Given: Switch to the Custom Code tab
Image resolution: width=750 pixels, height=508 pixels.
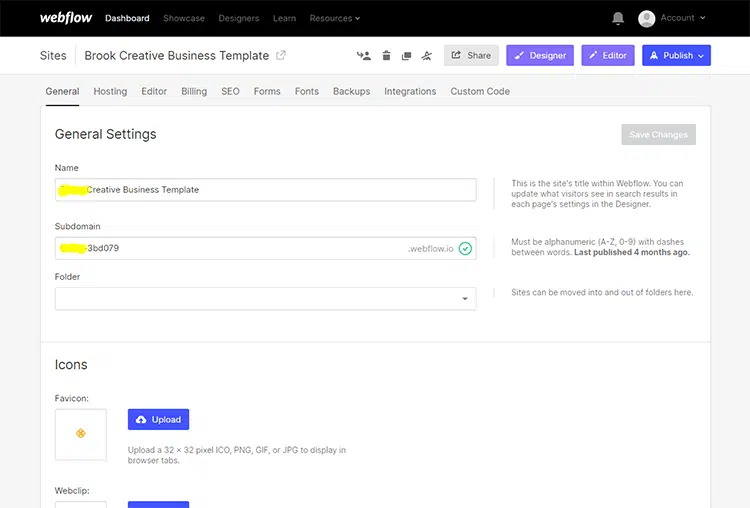Looking at the screenshot, I should tap(480, 91).
